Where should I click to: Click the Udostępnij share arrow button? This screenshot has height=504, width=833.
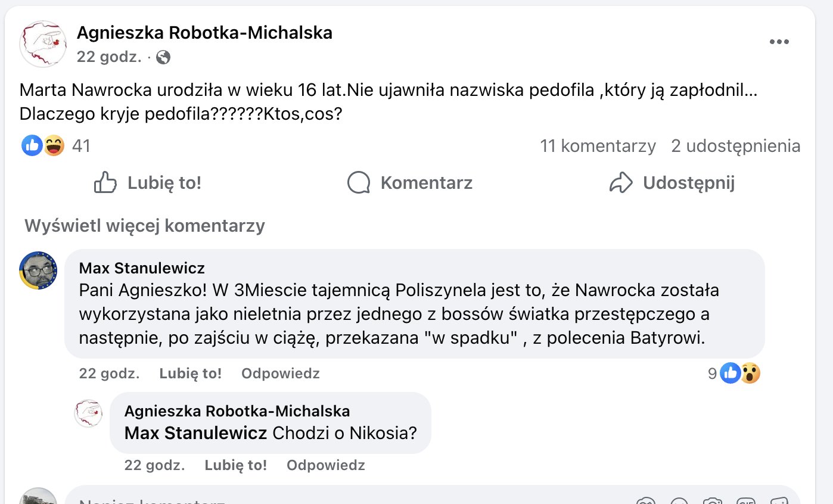[x=672, y=182]
